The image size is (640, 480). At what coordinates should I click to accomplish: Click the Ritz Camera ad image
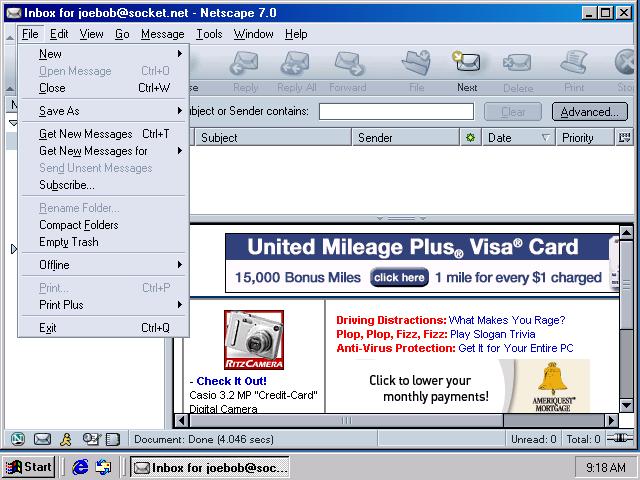coord(254,340)
